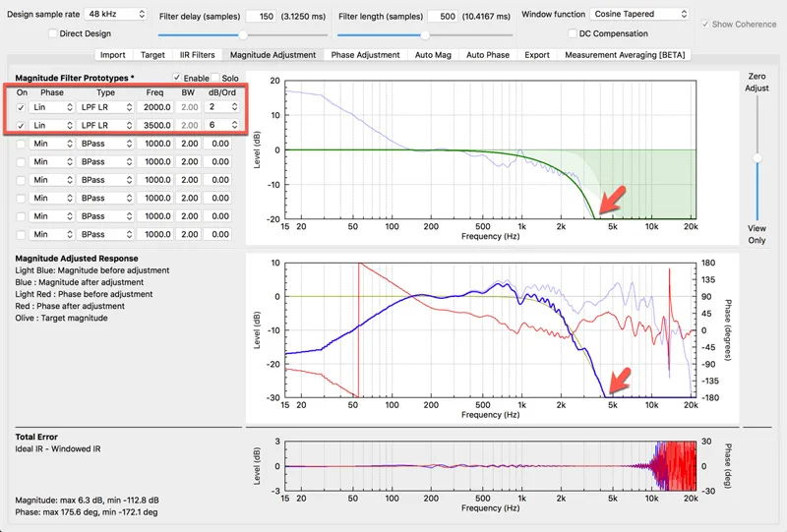Open the Window function dropdown

tap(639, 15)
